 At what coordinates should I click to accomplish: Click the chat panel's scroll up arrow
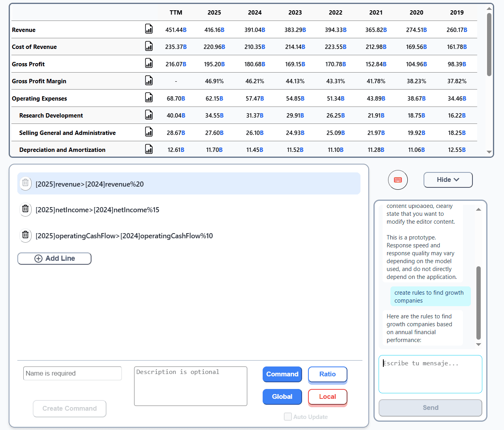click(478, 209)
